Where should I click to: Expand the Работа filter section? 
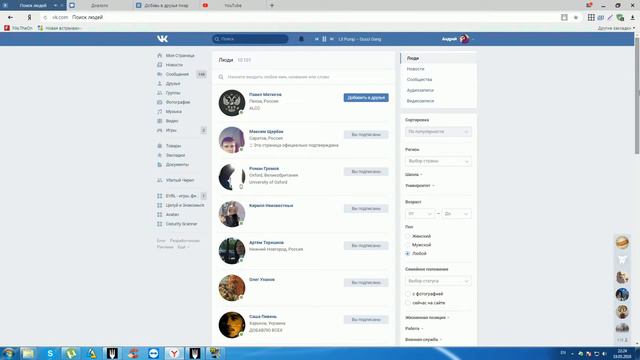coord(414,328)
